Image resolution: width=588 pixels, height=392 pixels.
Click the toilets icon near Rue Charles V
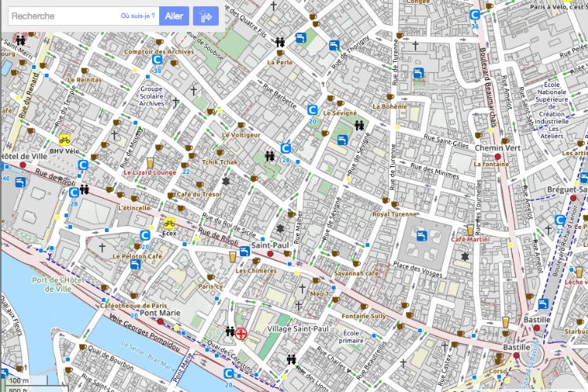coord(292,359)
